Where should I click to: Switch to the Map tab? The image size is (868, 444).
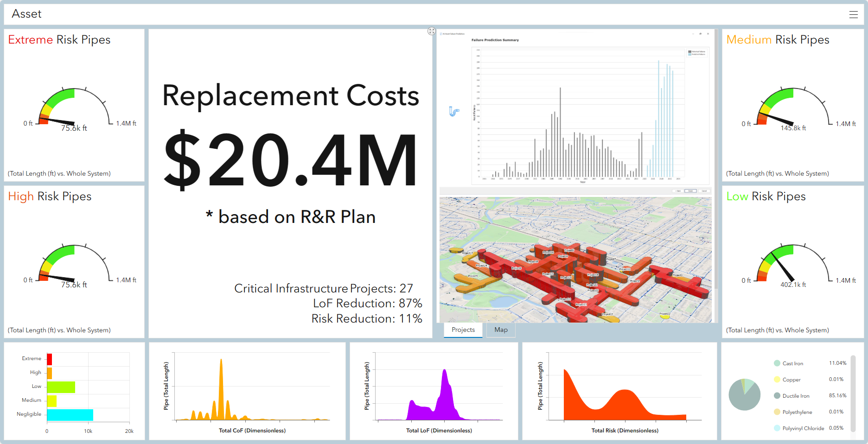coord(501,330)
